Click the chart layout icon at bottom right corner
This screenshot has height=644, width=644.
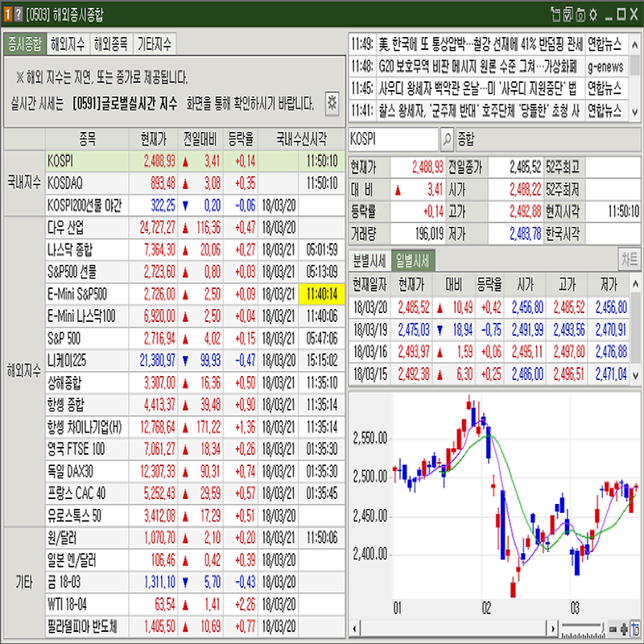(635, 628)
